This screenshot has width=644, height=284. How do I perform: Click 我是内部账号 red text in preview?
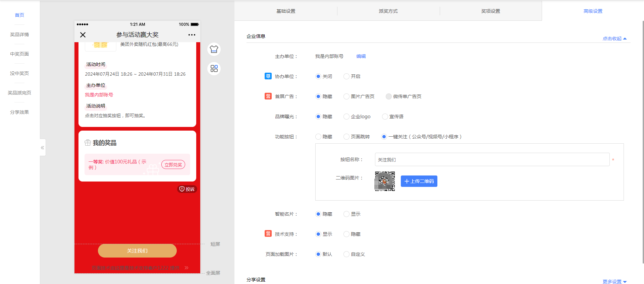[99, 95]
